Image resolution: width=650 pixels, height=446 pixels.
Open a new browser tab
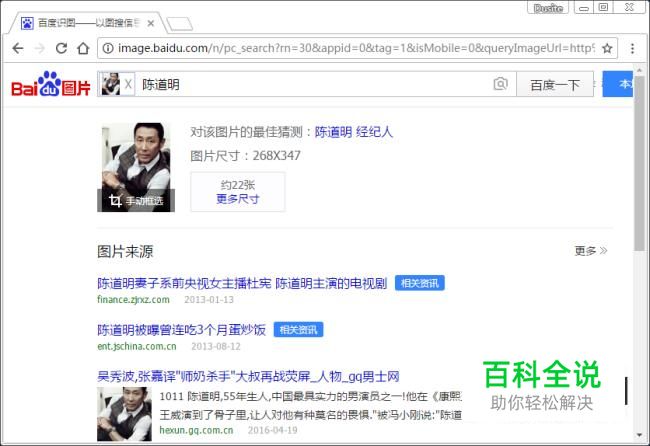179,24
